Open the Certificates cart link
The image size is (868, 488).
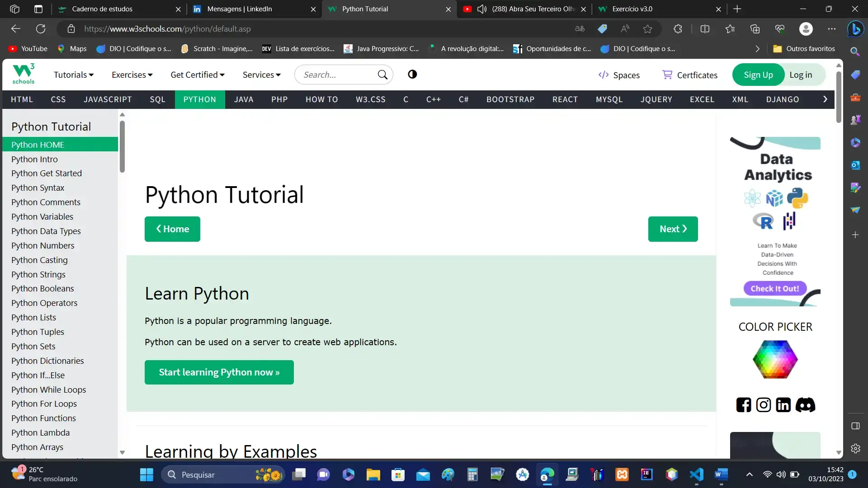click(x=690, y=75)
